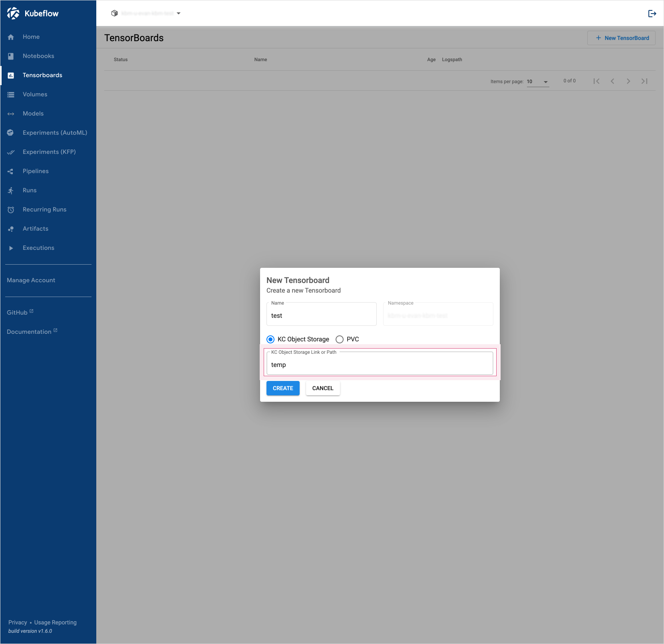664x644 pixels.
Task: Open the GitHub link
Action: click(x=20, y=312)
